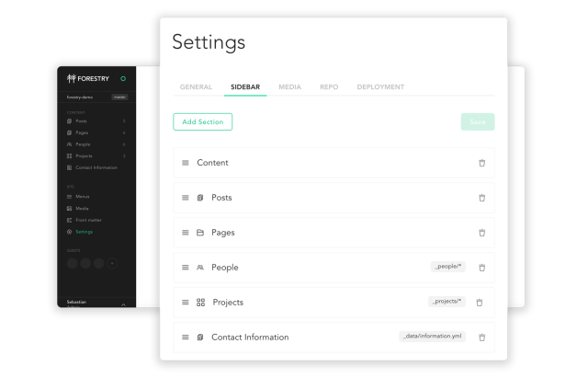Click the forestry-demo site name
Image resolution: width=588 pixels, height=378 pixels.
[80, 97]
